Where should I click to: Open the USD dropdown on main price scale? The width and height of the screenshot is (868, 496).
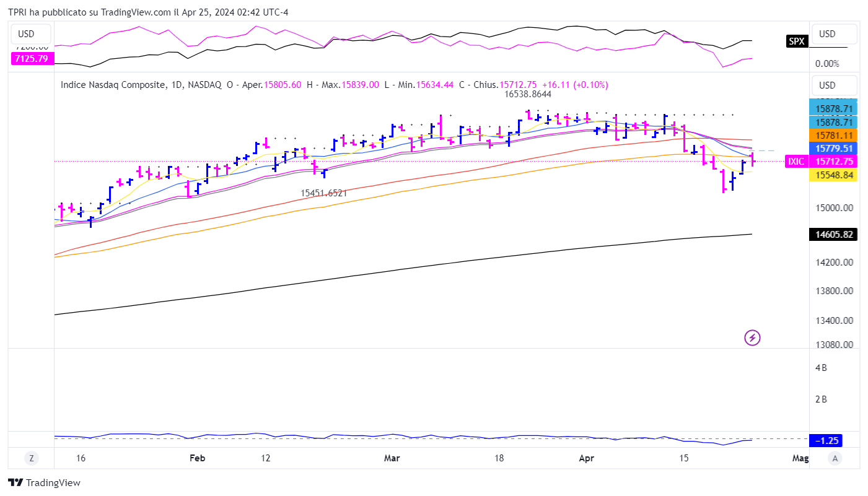click(x=834, y=85)
